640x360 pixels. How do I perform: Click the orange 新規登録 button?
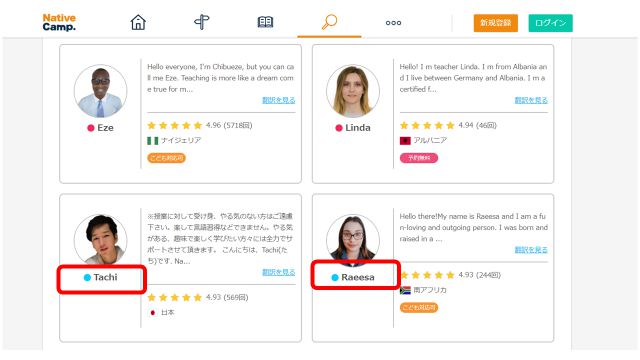[496, 23]
